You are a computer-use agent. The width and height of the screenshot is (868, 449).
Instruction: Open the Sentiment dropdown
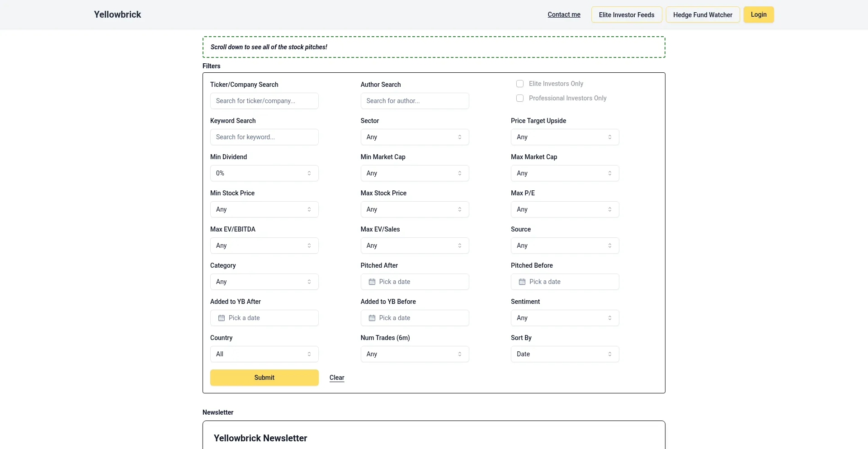(565, 318)
